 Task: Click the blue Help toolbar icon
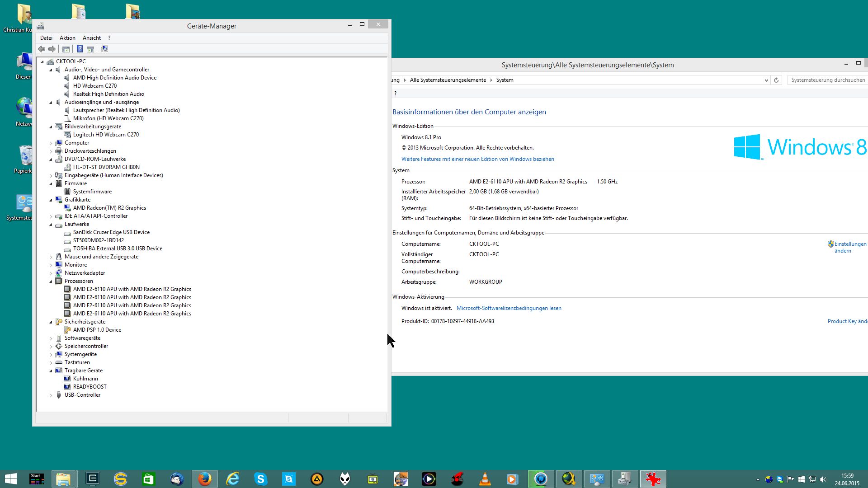pyautogui.click(x=80, y=49)
